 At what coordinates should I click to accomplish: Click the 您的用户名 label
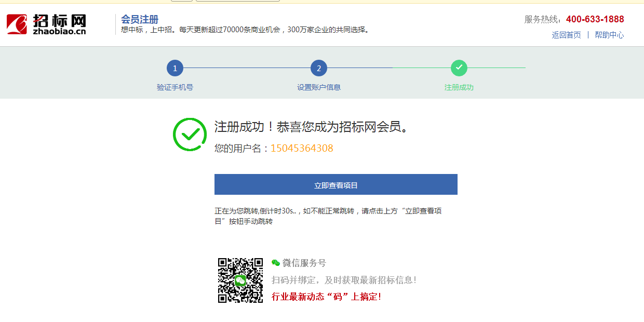(242, 148)
